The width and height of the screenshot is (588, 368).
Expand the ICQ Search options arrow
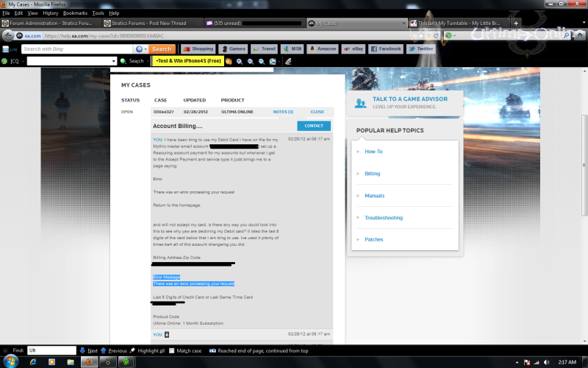coord(148,61)
